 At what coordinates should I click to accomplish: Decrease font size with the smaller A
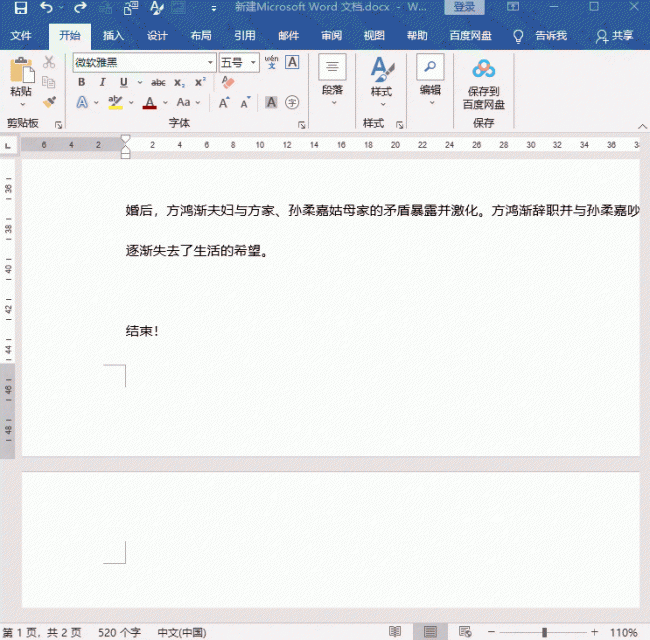click(245, 102)
